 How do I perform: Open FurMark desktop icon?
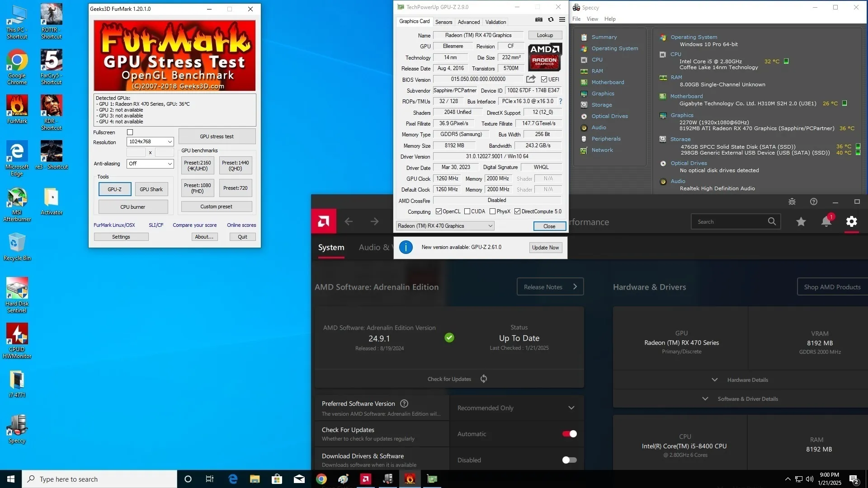[x=17, y=109]
